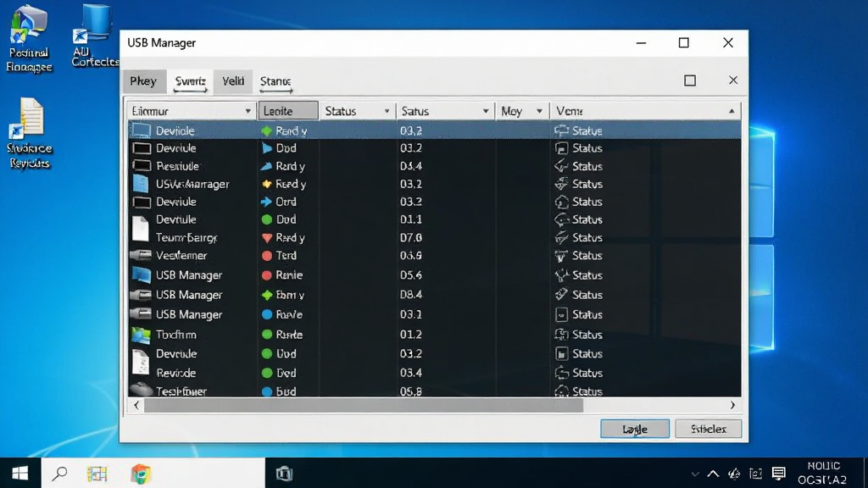The height and width of the screenshot is (488, 868).
Task: Click the horizontal scrollbar left arrow
Action: (136, 405)
